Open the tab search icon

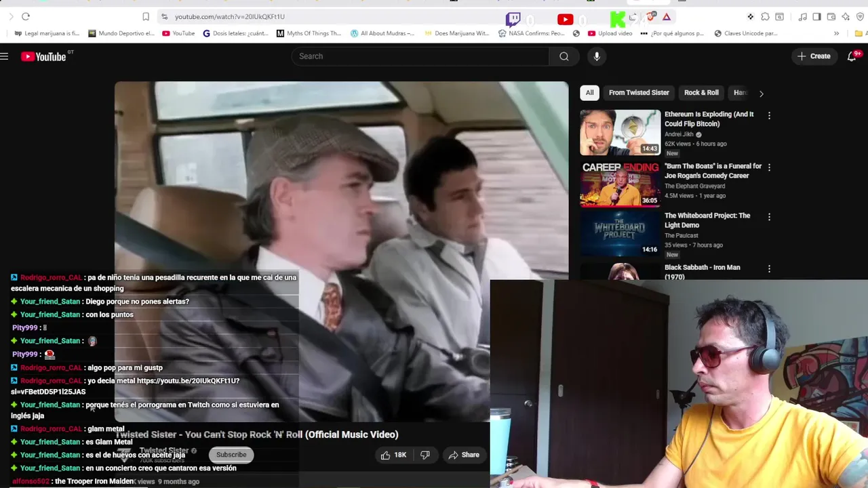click(779, 17)
